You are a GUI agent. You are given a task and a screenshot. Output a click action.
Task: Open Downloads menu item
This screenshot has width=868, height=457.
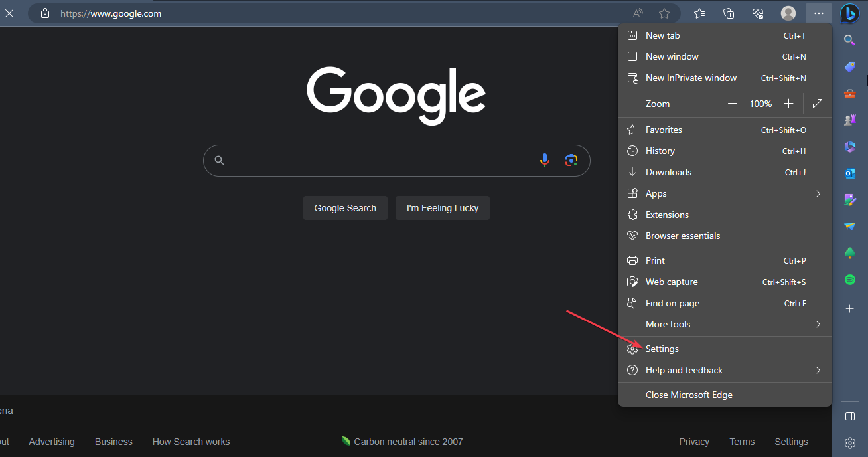tap(725, 172)
